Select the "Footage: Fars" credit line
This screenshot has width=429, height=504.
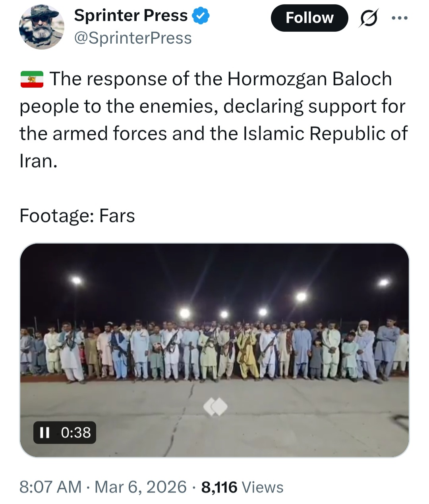coord(77,216)
